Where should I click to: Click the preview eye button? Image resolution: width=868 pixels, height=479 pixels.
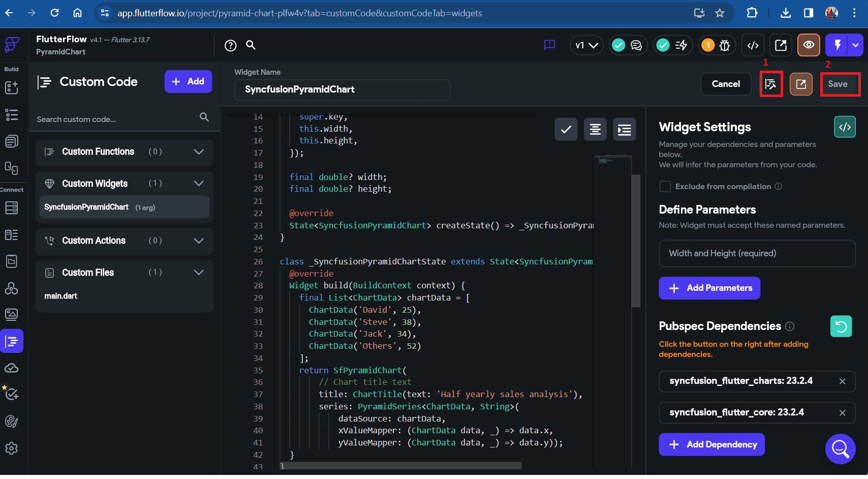click(809, 45)
